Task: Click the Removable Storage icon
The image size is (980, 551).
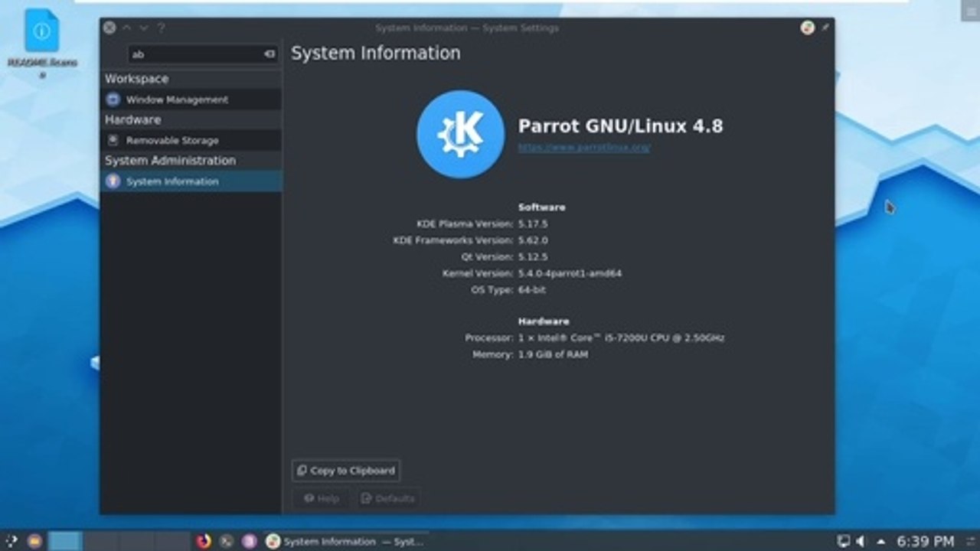Action: click(x=113, y=140)
